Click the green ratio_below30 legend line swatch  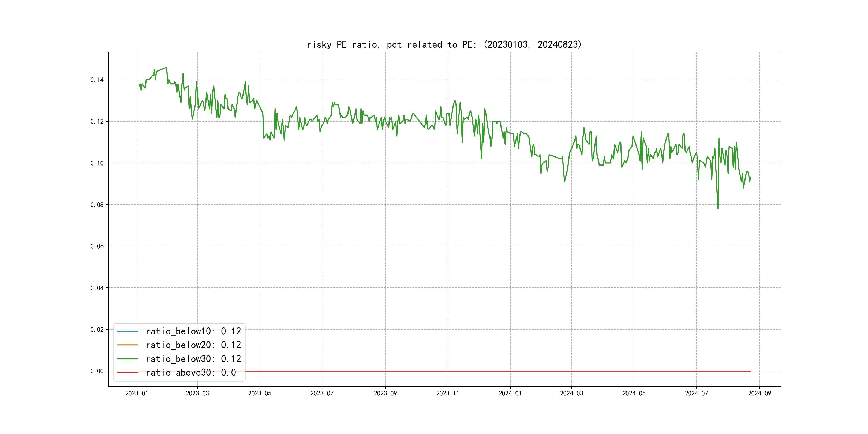[127, 359]
